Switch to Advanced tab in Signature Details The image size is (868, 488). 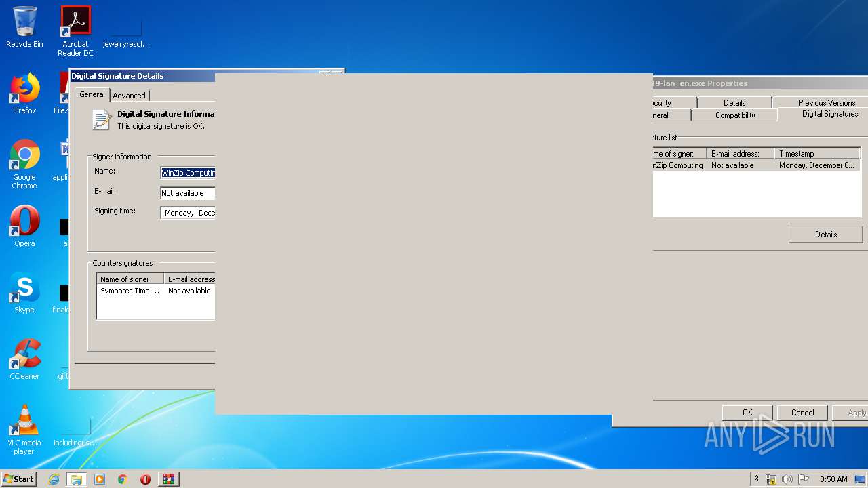129,96
